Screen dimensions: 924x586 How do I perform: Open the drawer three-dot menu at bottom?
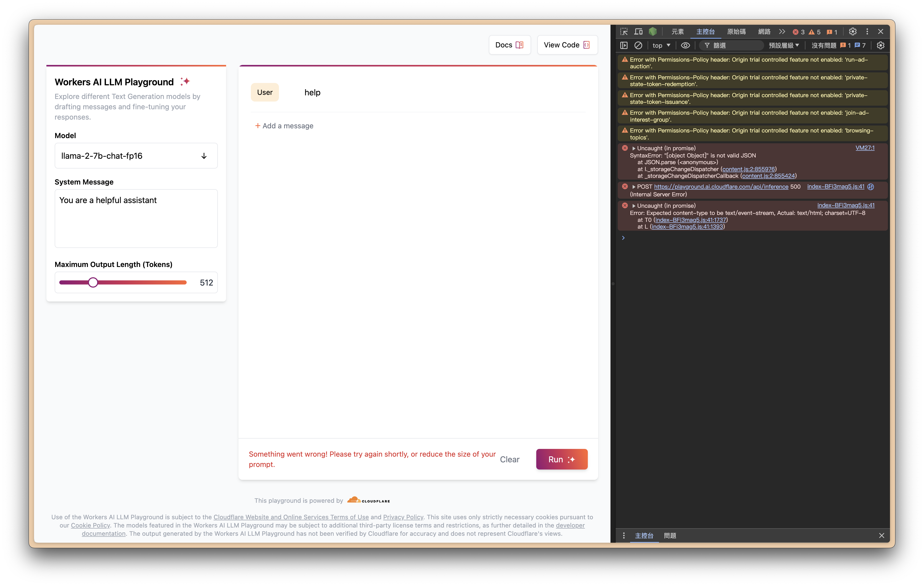[624, 535]
